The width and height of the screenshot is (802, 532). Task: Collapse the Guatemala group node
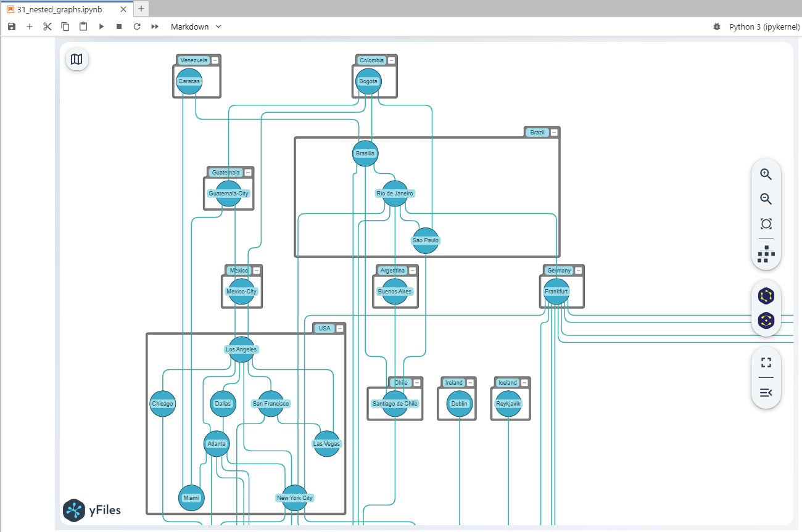tap(248, 173)
